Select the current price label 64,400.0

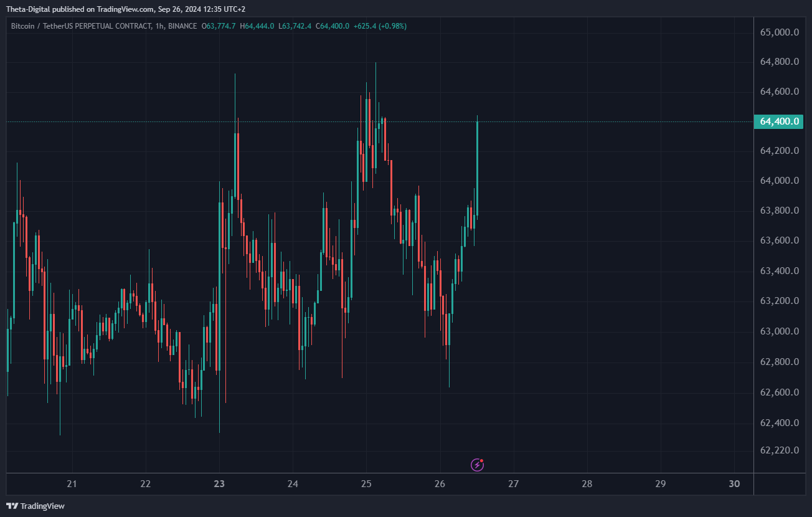(x=778, y=121)
